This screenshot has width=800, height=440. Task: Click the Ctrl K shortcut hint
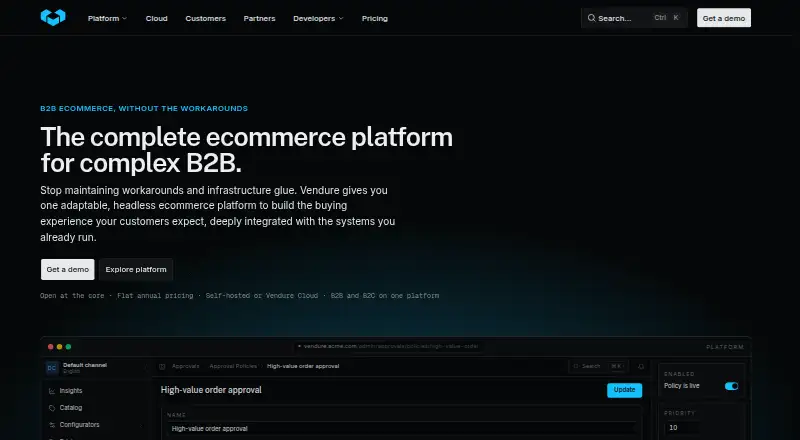(x=667, y=18)
